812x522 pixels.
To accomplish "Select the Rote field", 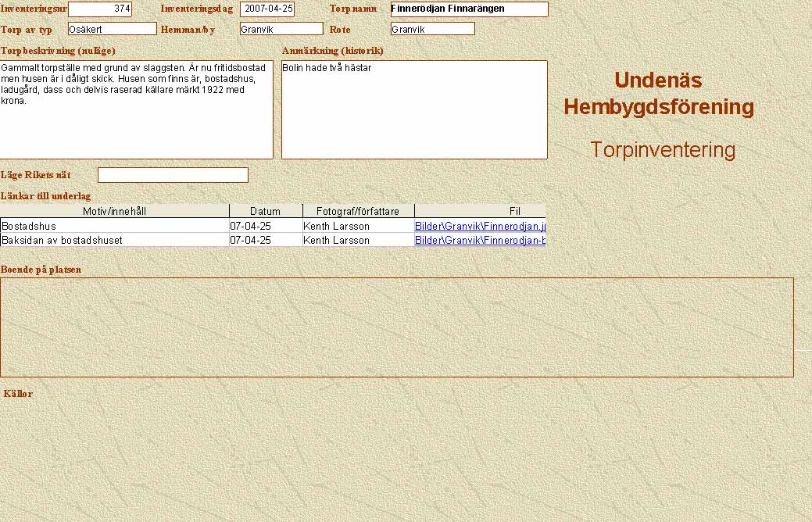I will 432,29.
